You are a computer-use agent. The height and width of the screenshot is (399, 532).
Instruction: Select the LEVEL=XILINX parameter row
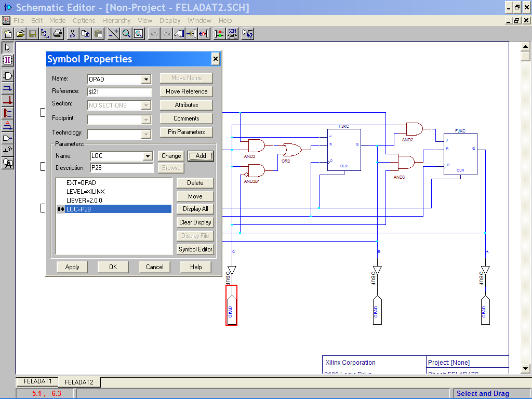click(x=114, y=192)
